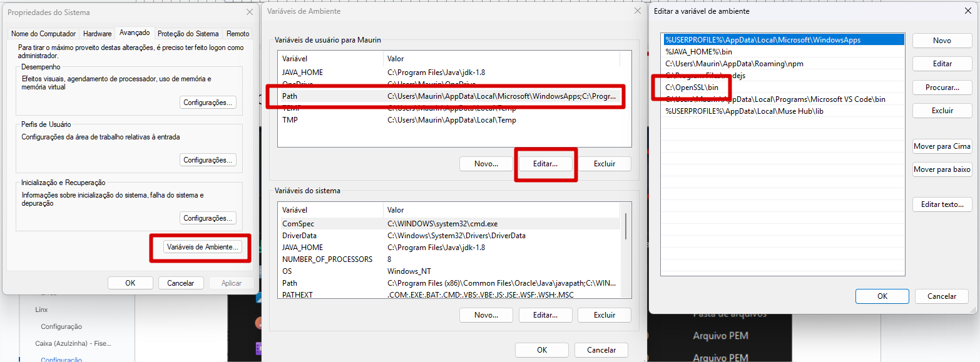This screenshot has height=362, width=980.
Task: Switch to the Hardware tab
Action: [97, 34]
